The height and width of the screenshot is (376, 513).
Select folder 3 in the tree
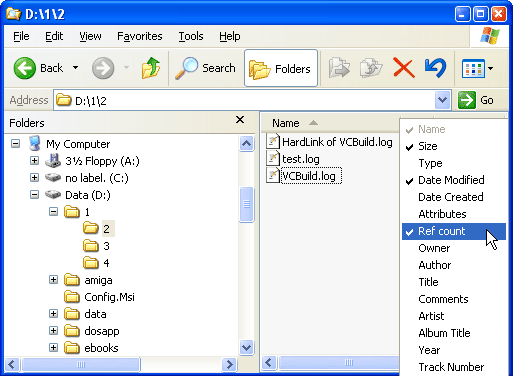tap(106, 246)
